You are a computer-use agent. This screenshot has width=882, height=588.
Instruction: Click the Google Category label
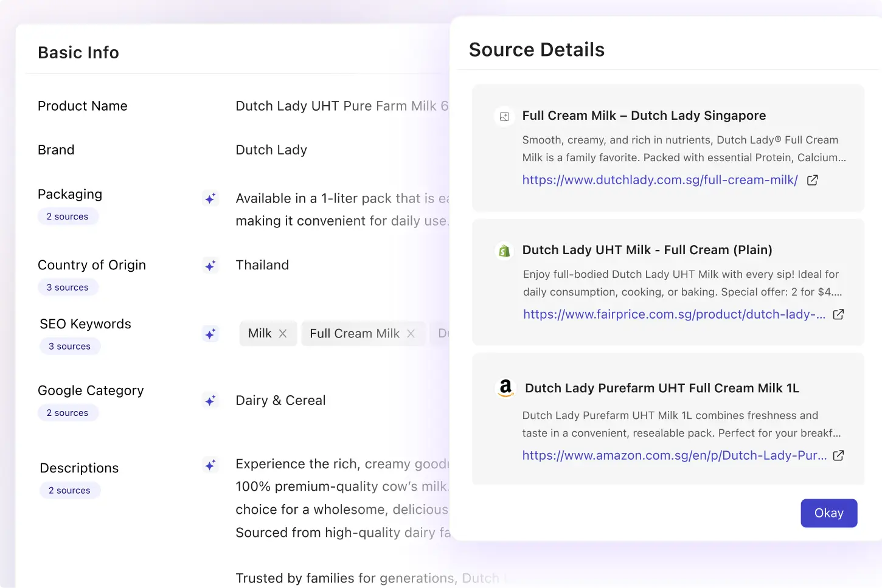pos(91,390)
